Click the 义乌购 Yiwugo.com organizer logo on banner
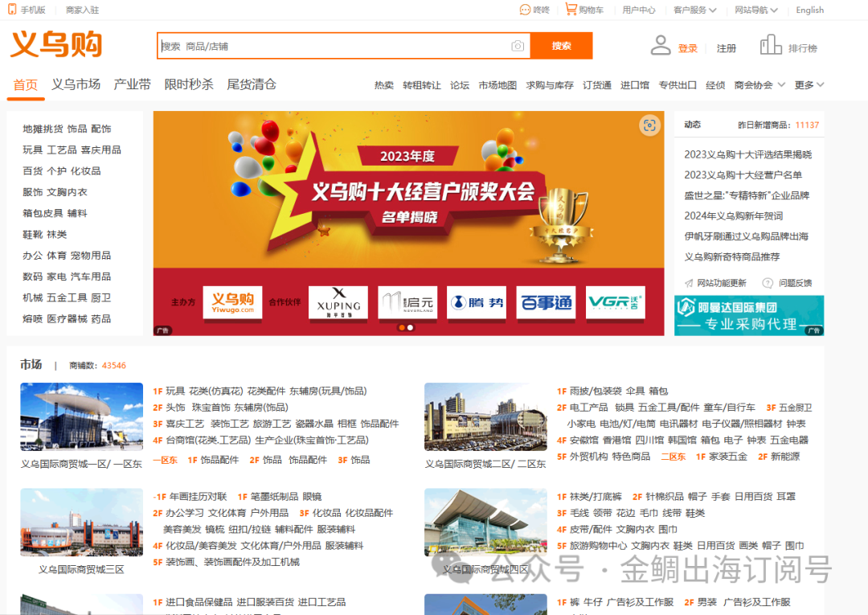This screenshot has height=615, width=868. 232,303
